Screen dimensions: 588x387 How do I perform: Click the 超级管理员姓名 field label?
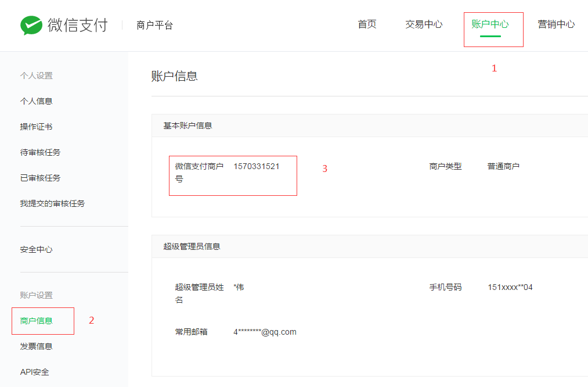[200, 293]
